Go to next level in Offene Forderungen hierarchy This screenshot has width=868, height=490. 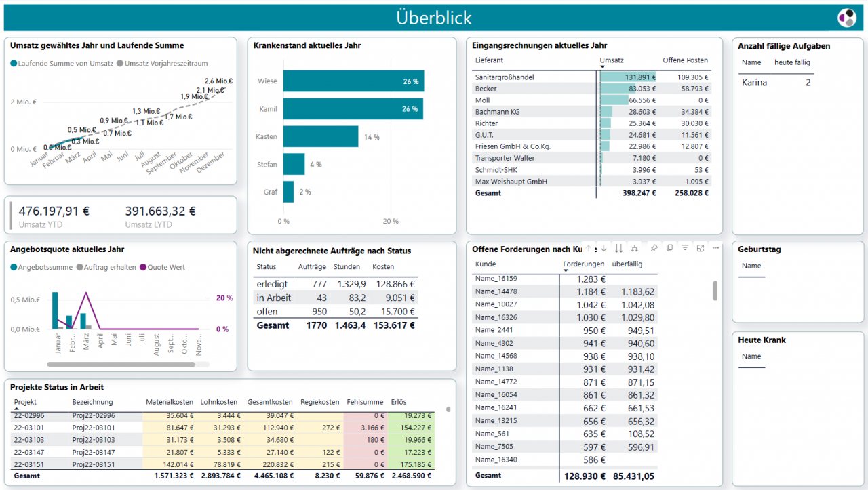point(618,249)
